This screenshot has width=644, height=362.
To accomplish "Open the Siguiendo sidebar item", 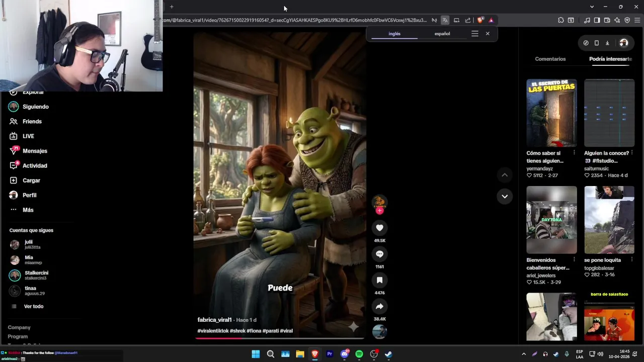I will pos(35,107).
